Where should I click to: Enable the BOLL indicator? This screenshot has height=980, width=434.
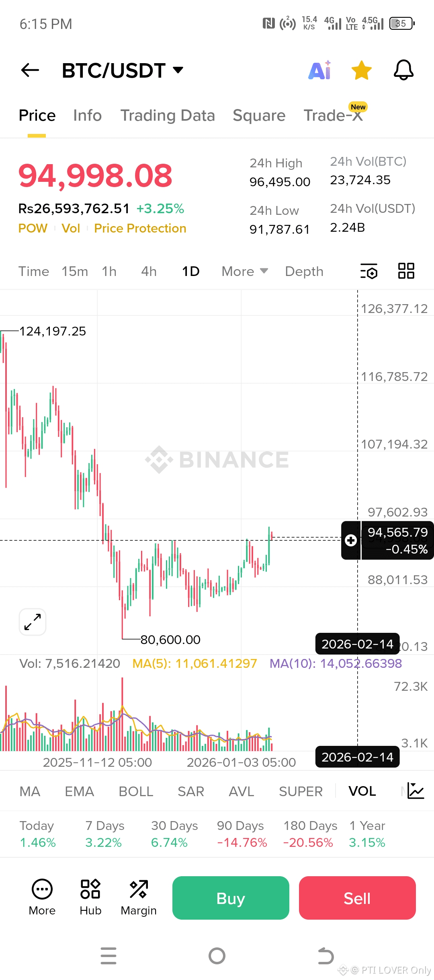click(x=136, y=791)
